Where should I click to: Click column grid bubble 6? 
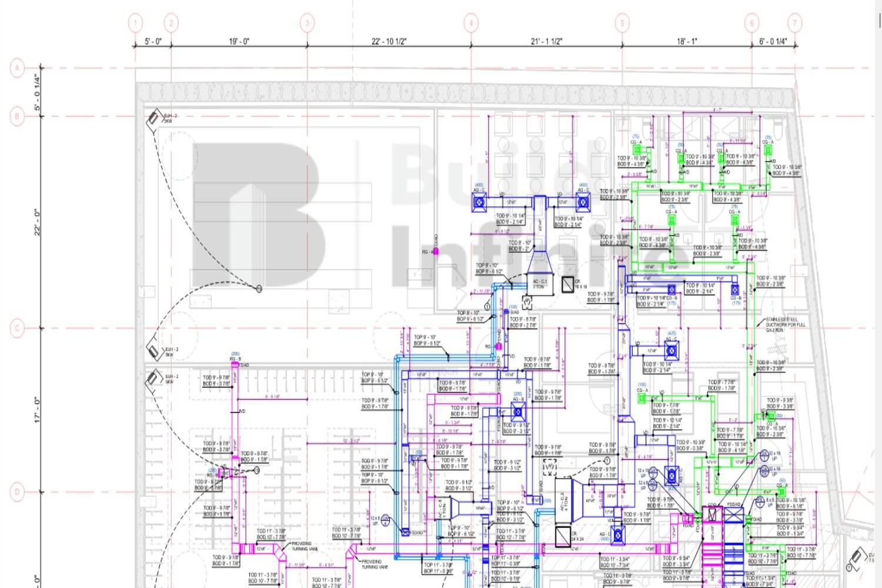coord(752,24)
